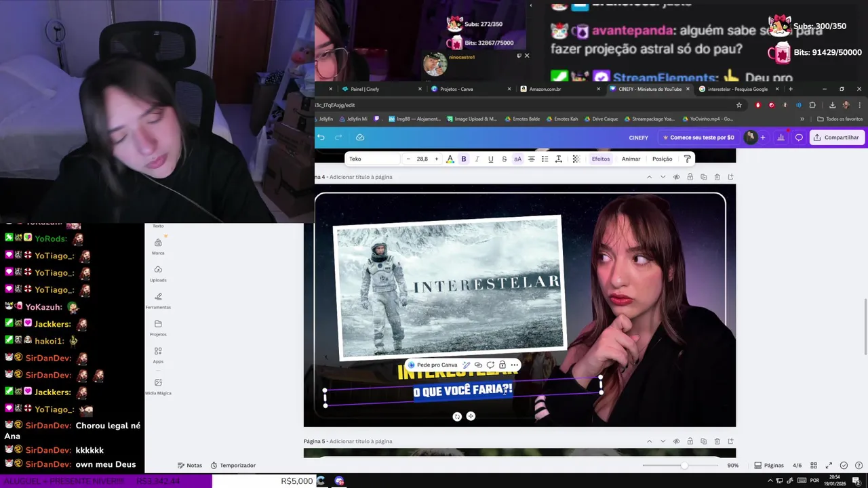The height and width of the screenshot is (488, 868).
Task: Add new page after page 4
Action: (730, 177)
